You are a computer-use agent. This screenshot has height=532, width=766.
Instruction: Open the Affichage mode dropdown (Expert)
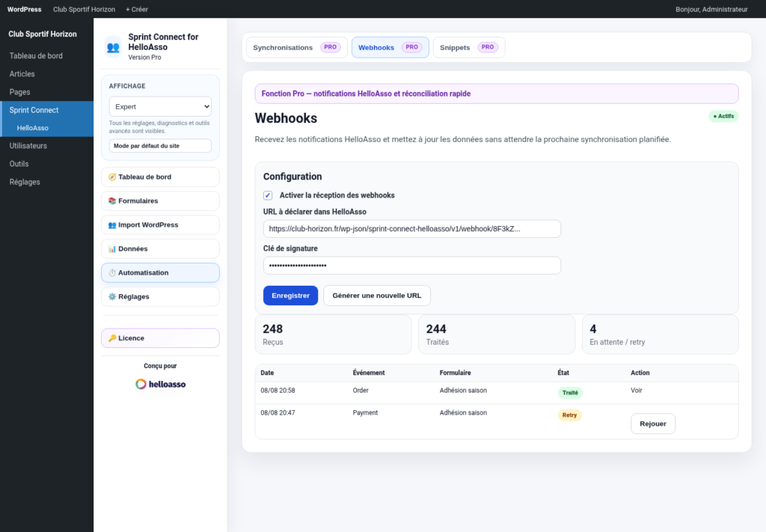click(160, 106)
